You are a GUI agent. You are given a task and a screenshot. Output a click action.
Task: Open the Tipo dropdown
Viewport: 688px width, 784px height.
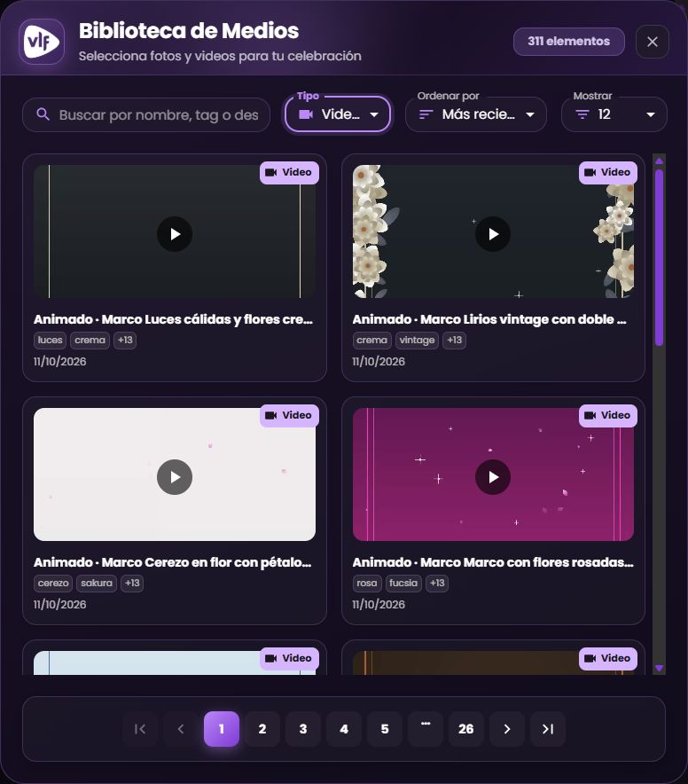click(338, 114)
